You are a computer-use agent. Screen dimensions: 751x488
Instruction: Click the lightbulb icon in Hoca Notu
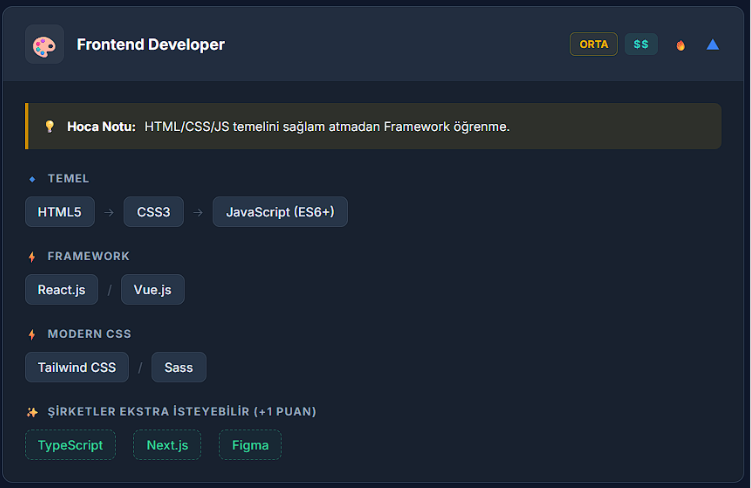pos(49,126)
